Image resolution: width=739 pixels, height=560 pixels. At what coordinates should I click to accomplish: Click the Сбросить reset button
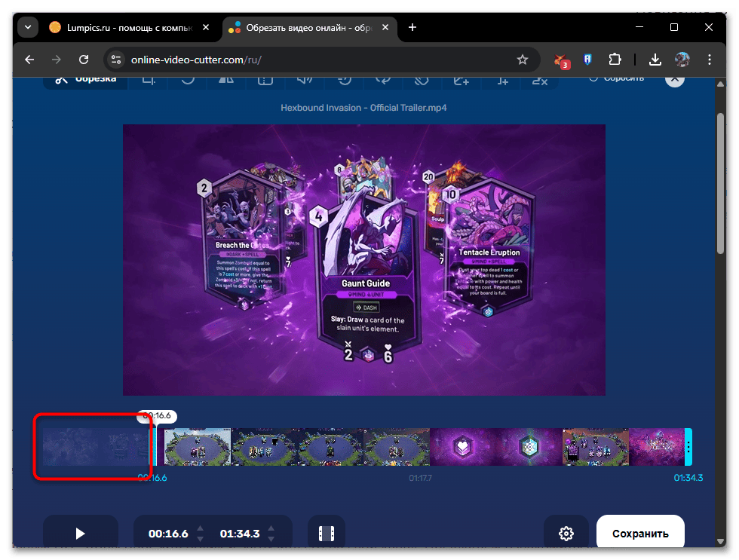(x=617, y=79)
